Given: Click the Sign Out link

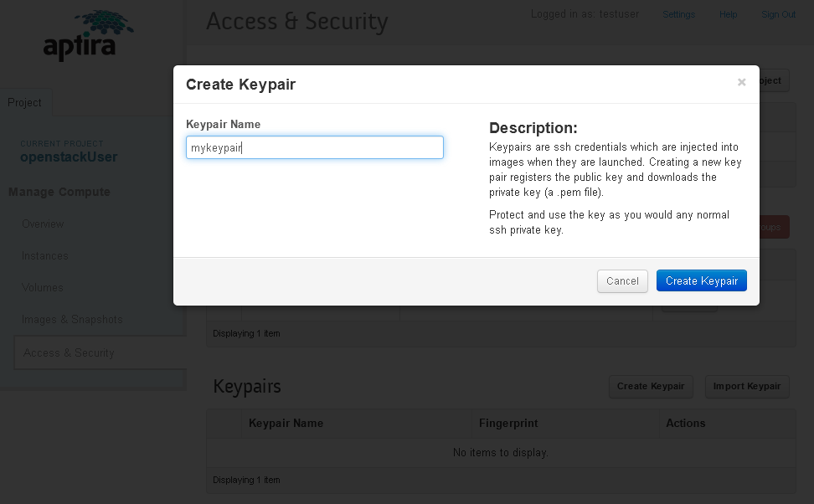Looking at the screenshot, I should point(778,14).
